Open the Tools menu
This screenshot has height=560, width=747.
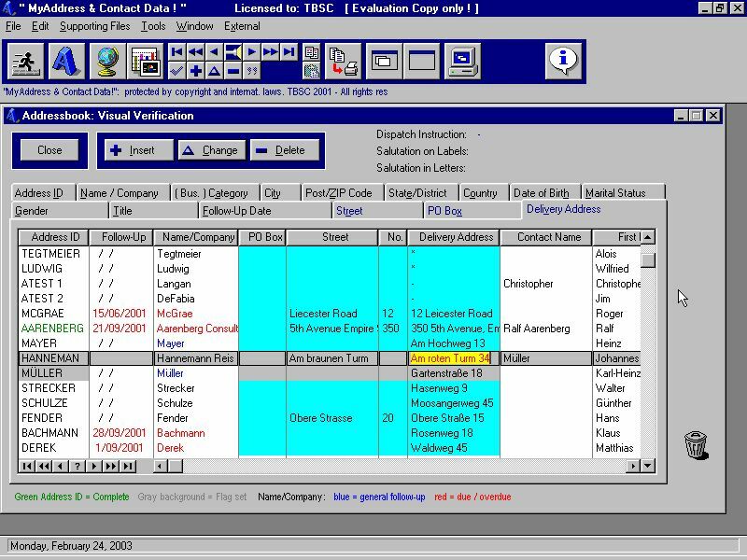tap(153, 26)
